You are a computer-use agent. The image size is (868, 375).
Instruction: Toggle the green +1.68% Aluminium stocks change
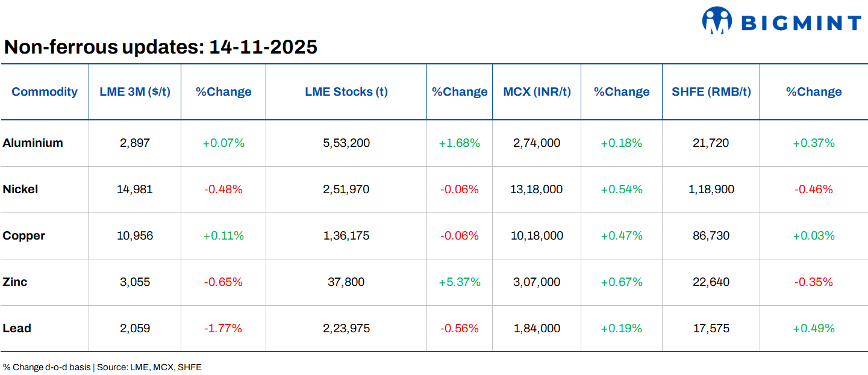(x=459, y=143)
